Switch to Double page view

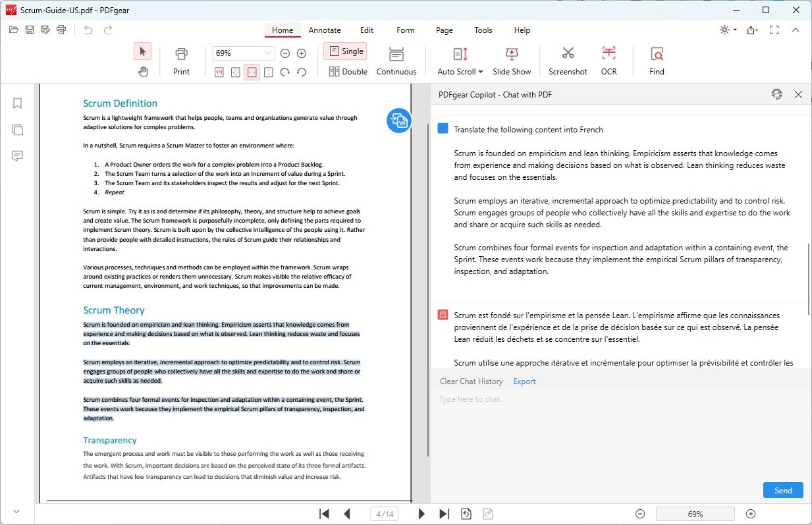[348, 71]
